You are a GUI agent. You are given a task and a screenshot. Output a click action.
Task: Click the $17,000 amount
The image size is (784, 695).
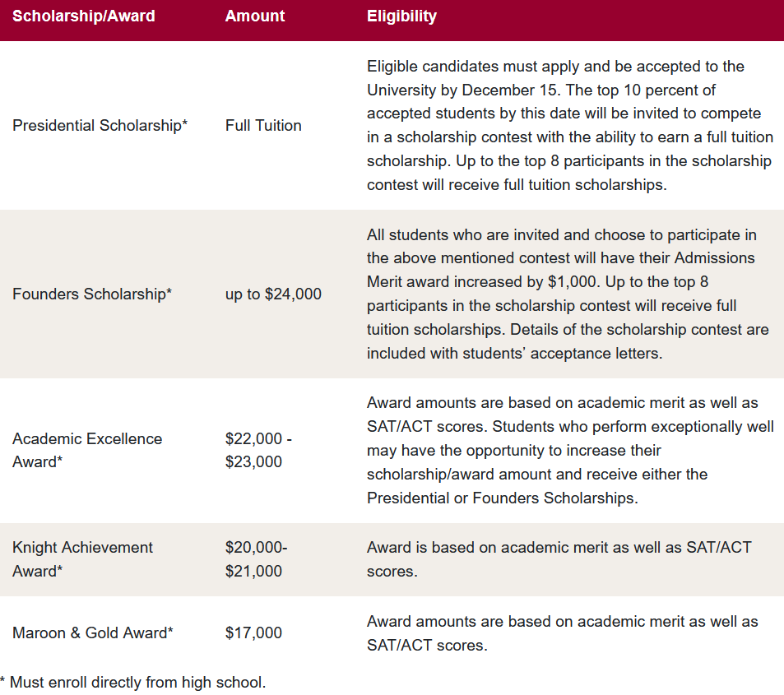(253, 633)
